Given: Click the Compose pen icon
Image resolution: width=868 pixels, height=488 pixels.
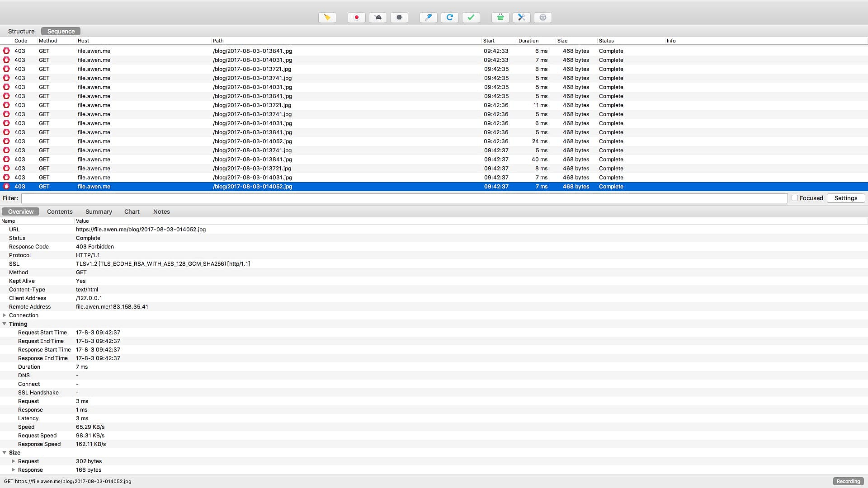Looking at the screenshot, I should (428, 17).
